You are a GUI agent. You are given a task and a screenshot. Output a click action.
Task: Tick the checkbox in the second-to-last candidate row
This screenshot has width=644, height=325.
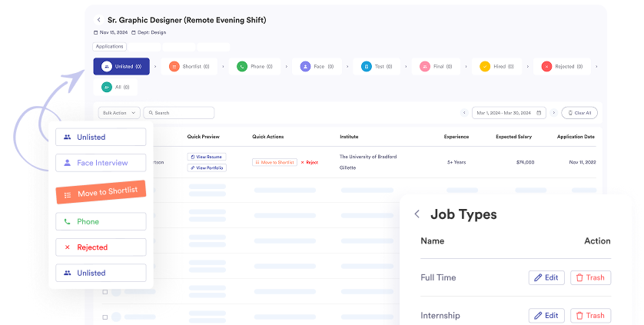[106, 292]
